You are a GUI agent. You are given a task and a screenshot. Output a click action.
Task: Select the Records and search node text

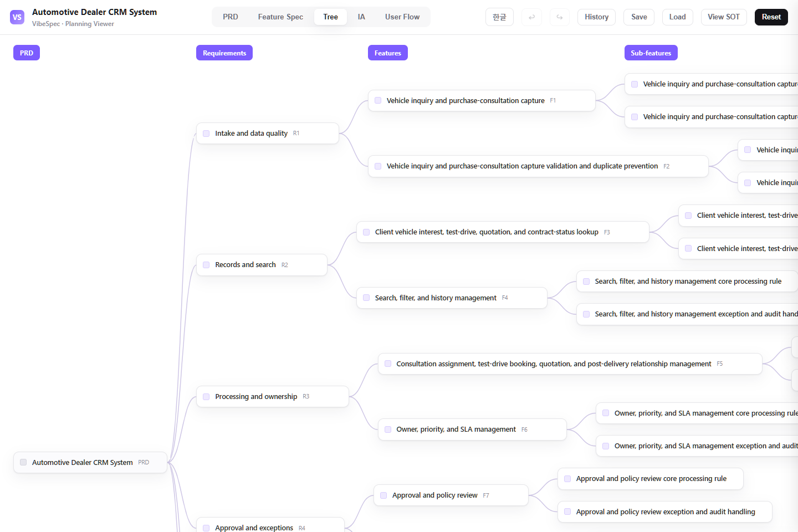(x=245, y=265)
